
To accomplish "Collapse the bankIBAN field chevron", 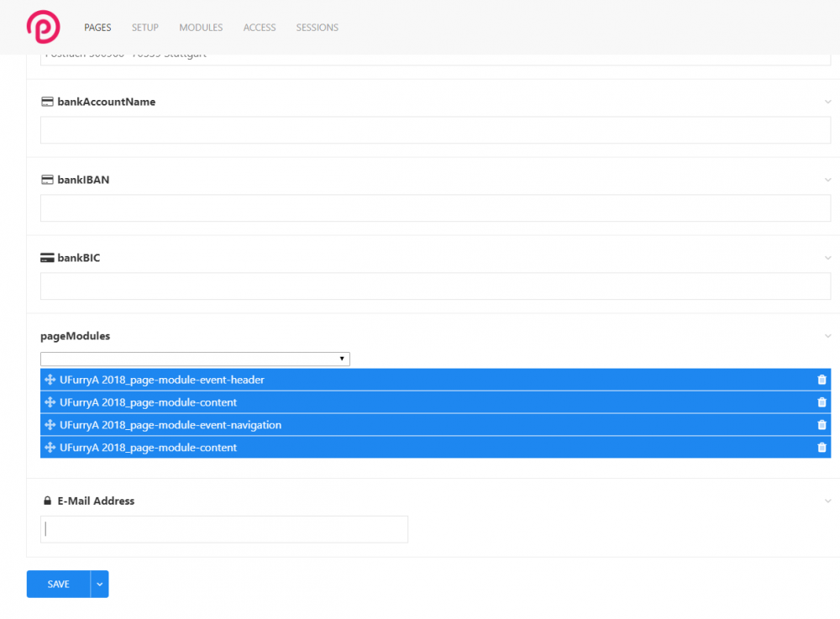I will (828, 180).
